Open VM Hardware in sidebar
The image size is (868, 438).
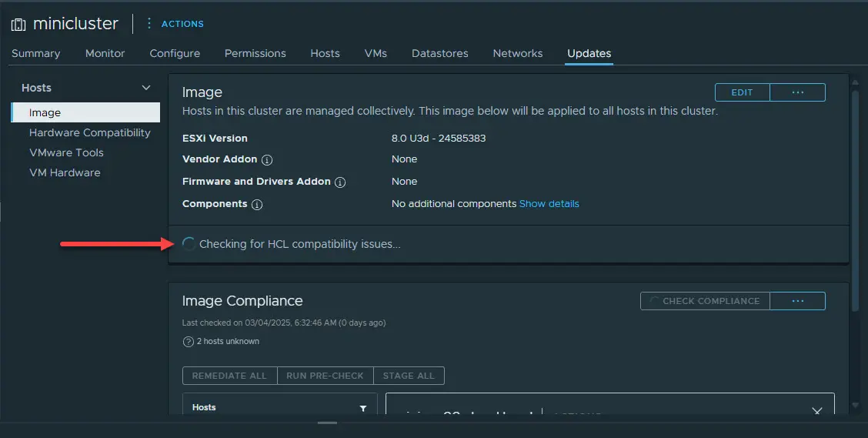[x=65, y=172]
